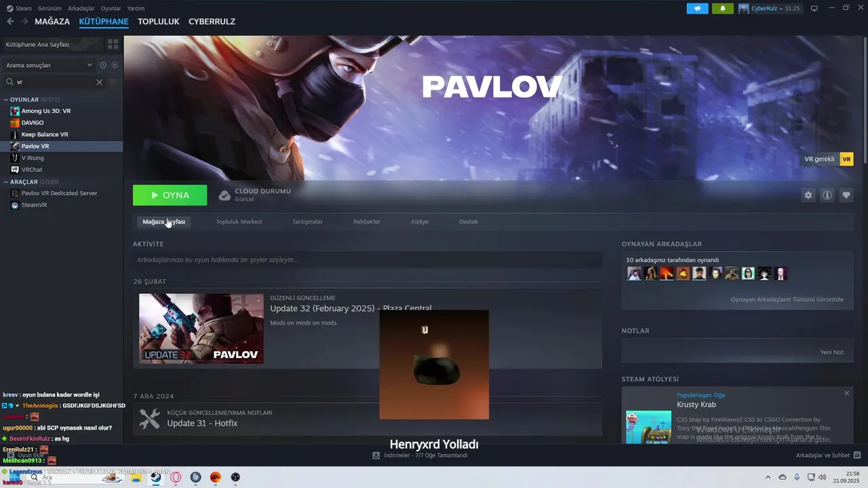Go forward with the right arrow
The width and height of the screenshot is (868, 488).
[x=24, y=22]
